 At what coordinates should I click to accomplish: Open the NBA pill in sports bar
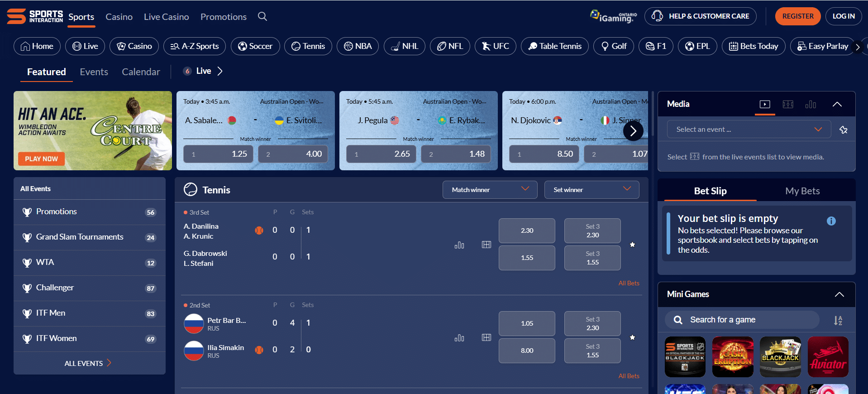click(358, 46)
